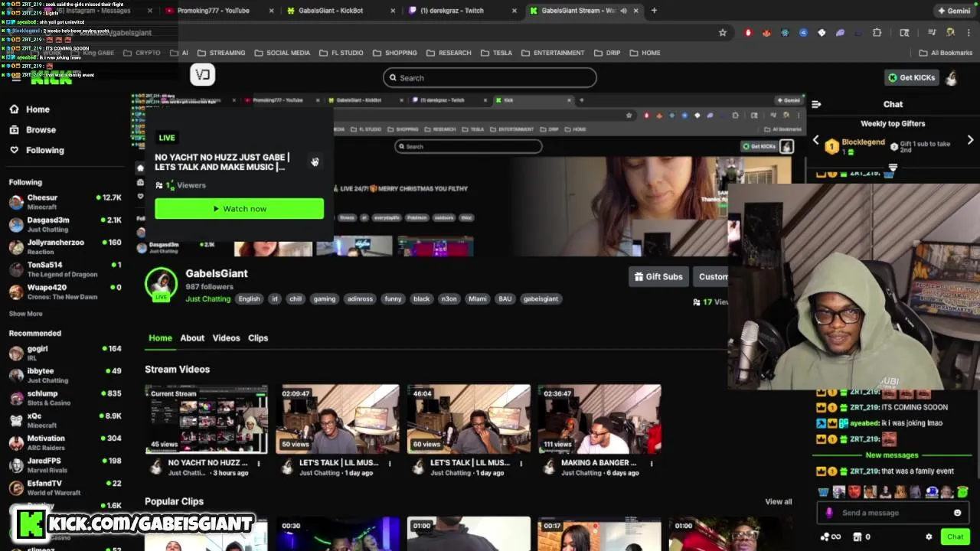Open Gift Subs for GabeIsGiant
Image resolution: width=980 pixels, height=551 pixels.
pyautogui.click(x=658, y=276)
